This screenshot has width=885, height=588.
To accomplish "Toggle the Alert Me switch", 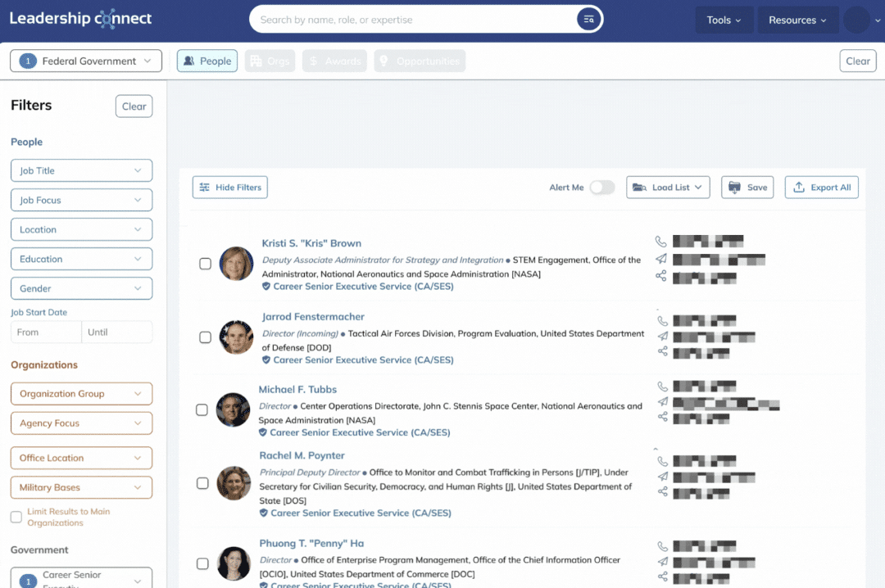I will coord(601,188).
